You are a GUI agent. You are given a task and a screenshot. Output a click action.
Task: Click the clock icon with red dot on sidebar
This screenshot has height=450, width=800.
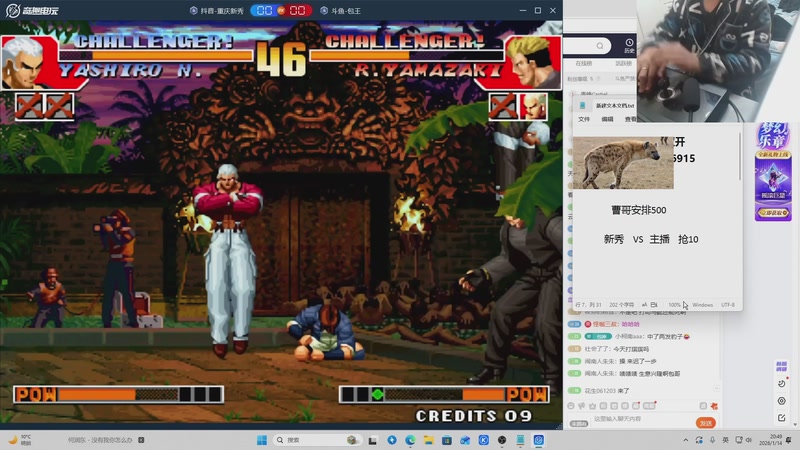point(781,384)
